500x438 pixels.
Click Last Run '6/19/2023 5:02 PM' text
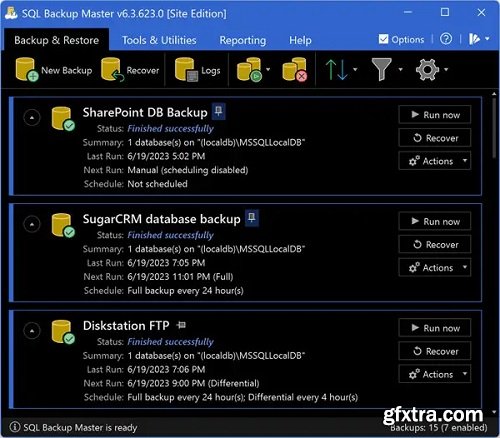(166, 156)
